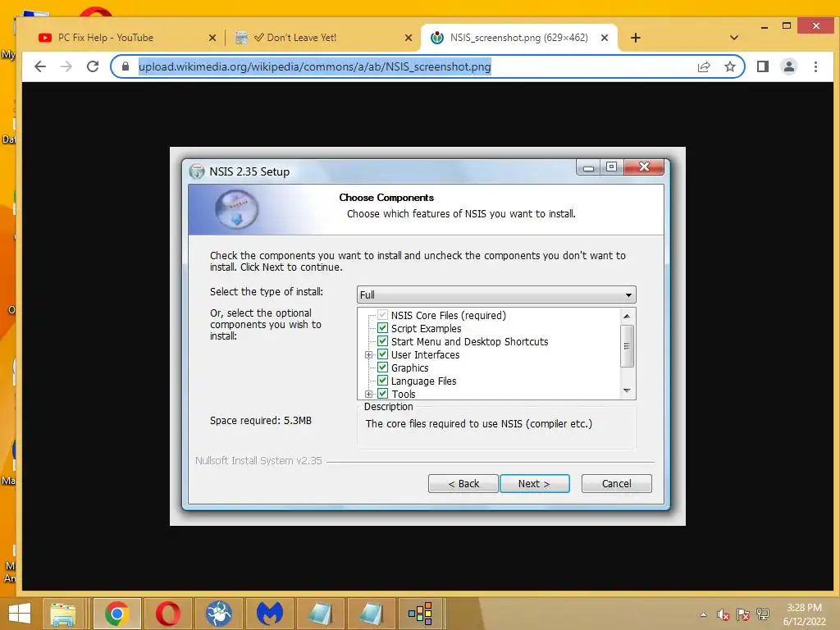Select the Language Files label
The width and height of the screenshot is (840, 630).
pyautogui.click(x=424, y=381)
